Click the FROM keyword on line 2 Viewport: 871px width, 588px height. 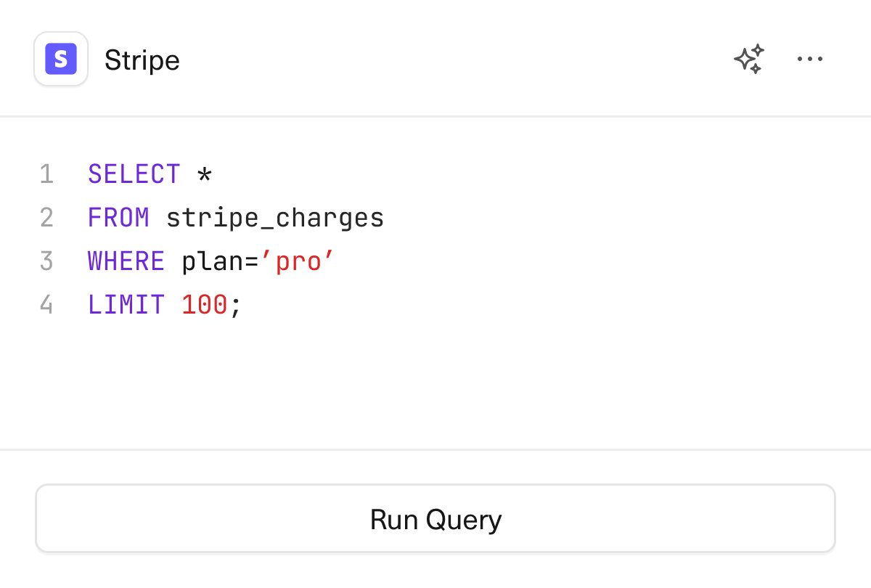pos(118,218)
